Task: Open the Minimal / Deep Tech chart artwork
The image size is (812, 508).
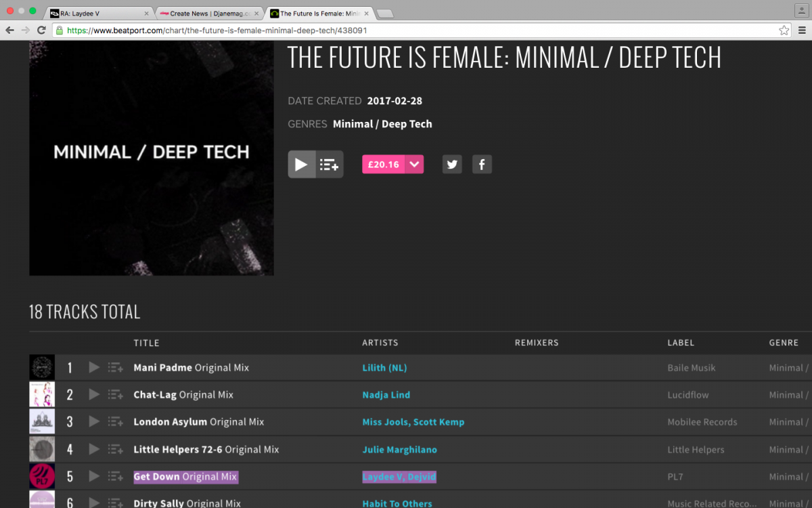Action: [x=152, y=157]
